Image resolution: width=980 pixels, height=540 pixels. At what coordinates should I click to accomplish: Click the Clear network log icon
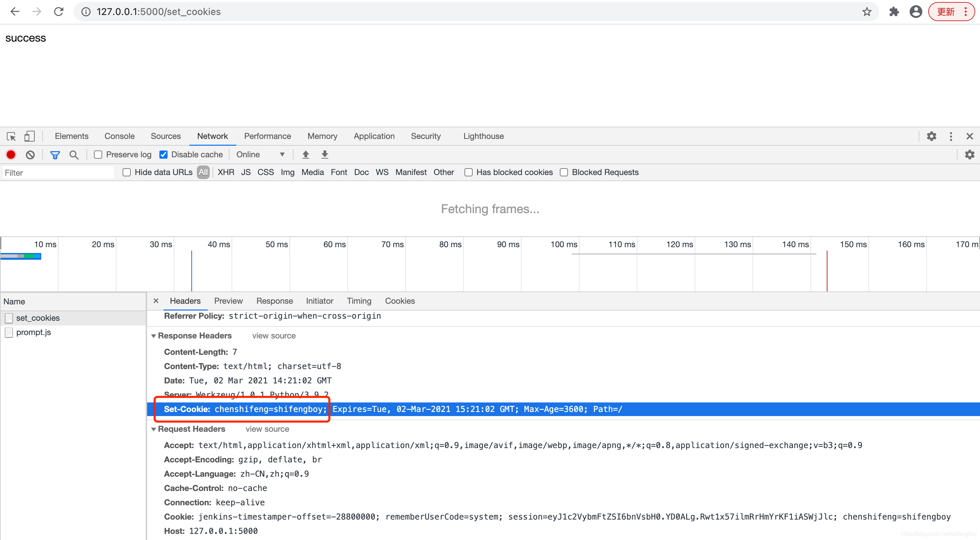tap(31, 154)
